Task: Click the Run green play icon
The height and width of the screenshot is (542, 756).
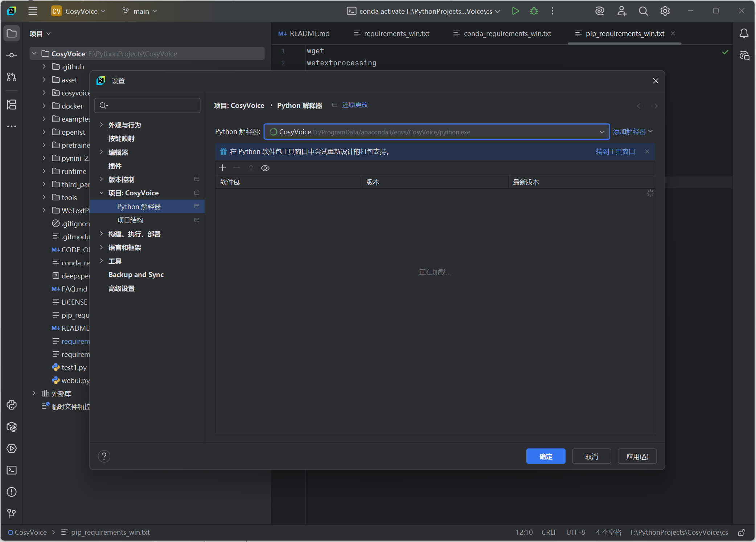Action: pos(515,11)
